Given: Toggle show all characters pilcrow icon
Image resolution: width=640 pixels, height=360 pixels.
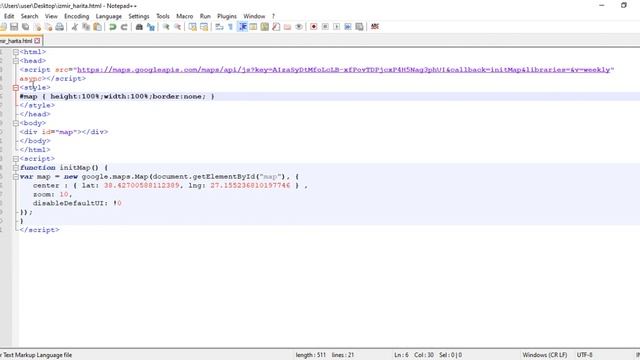Looking at the screenshot, I should click(231, 27).
